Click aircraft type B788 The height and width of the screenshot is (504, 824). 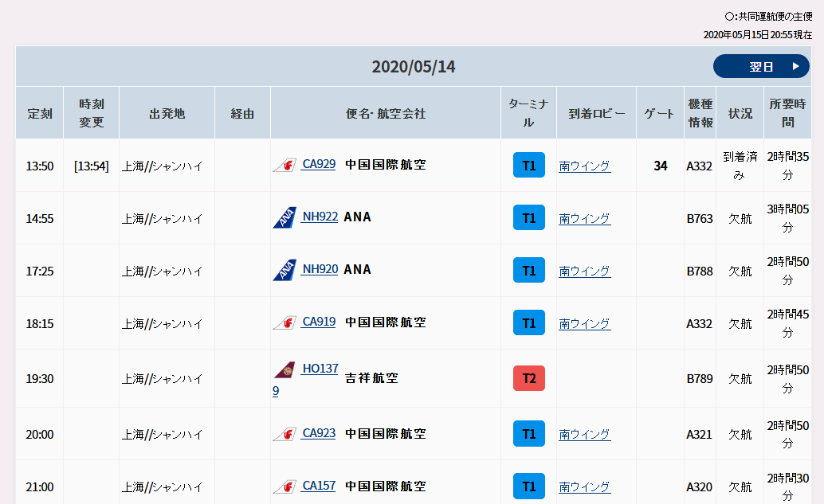click(700, 272)
